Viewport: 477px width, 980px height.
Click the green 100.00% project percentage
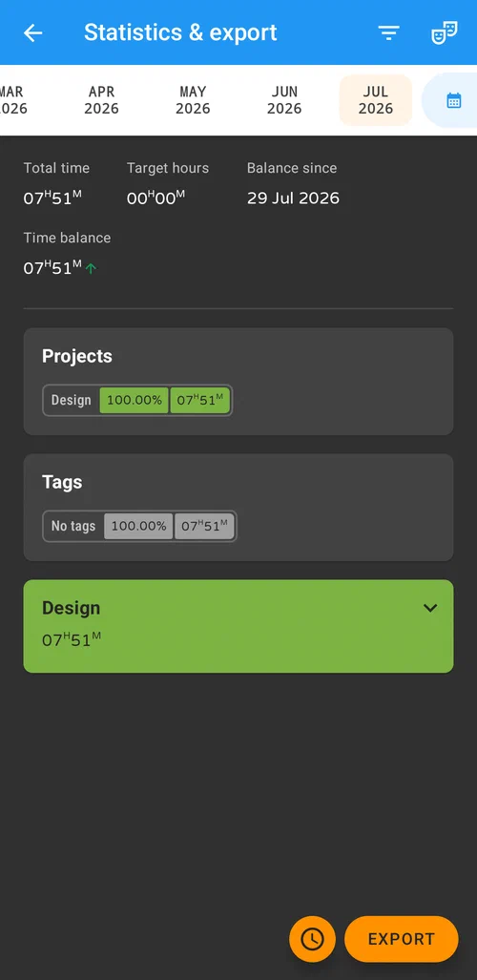coord(135,400)
